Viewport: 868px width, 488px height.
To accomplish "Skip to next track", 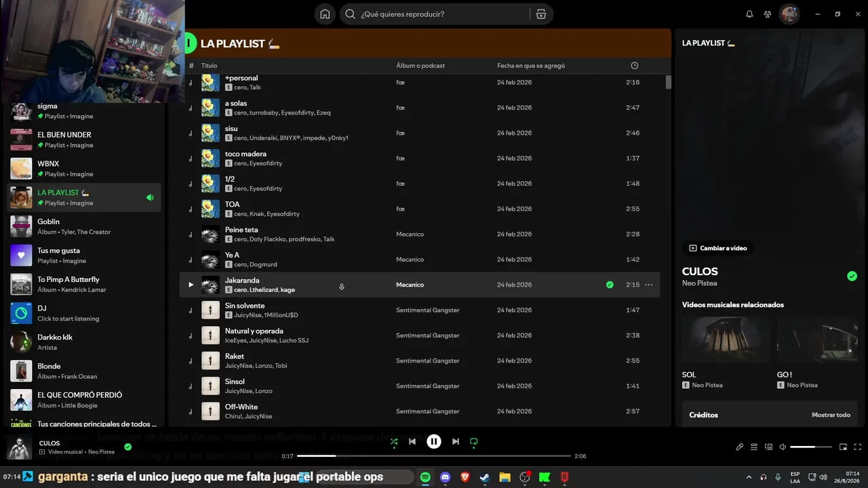I will click(456, 442).
